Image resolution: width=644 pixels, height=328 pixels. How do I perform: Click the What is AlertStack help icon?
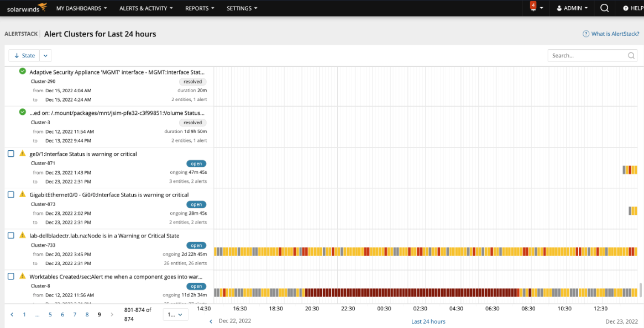point(586,34)
